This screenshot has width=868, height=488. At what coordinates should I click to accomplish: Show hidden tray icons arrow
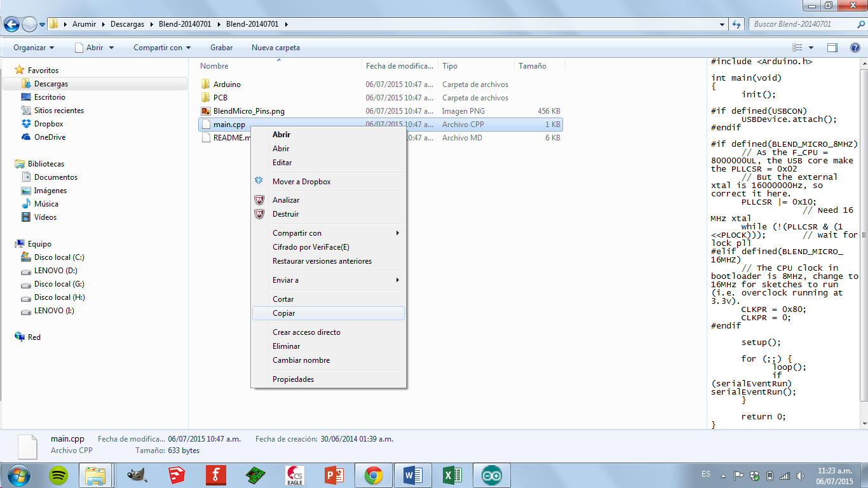(x=724, y=475)
